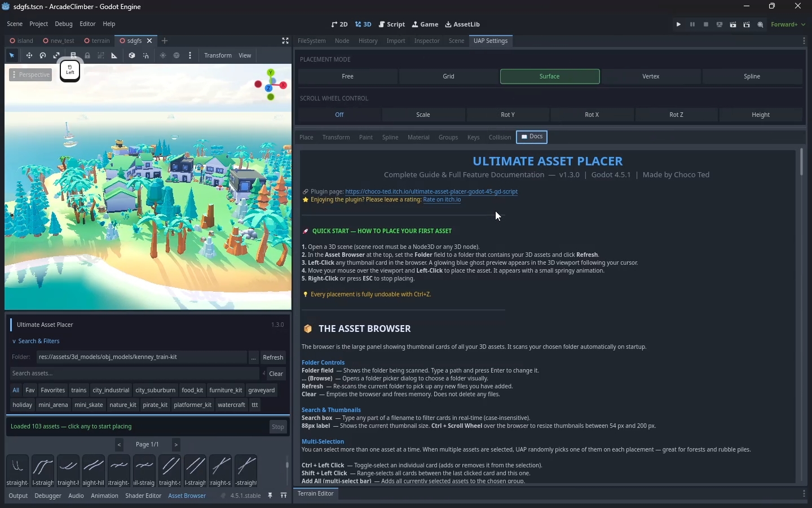Click the lock selected node icon

(x=88, y=56)
